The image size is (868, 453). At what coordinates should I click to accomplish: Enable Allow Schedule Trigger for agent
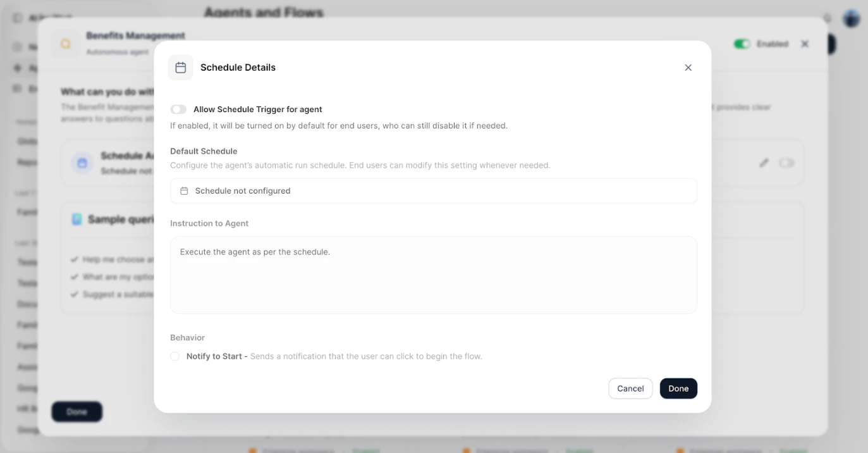coord(178,109)
